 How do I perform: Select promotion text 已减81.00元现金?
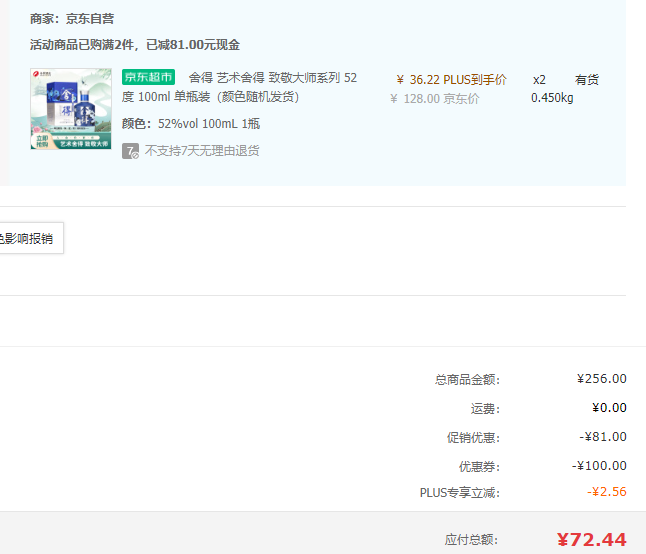pyautogui.click(x=193, y=44)
